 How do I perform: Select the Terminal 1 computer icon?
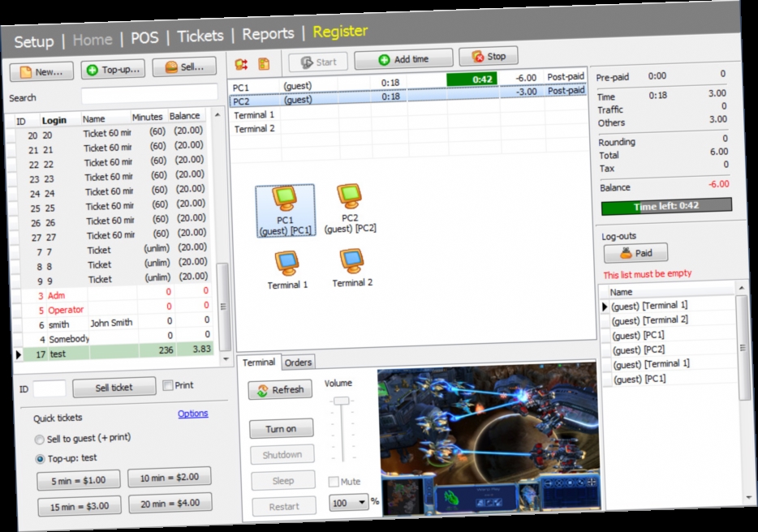(x=286, y=261)
